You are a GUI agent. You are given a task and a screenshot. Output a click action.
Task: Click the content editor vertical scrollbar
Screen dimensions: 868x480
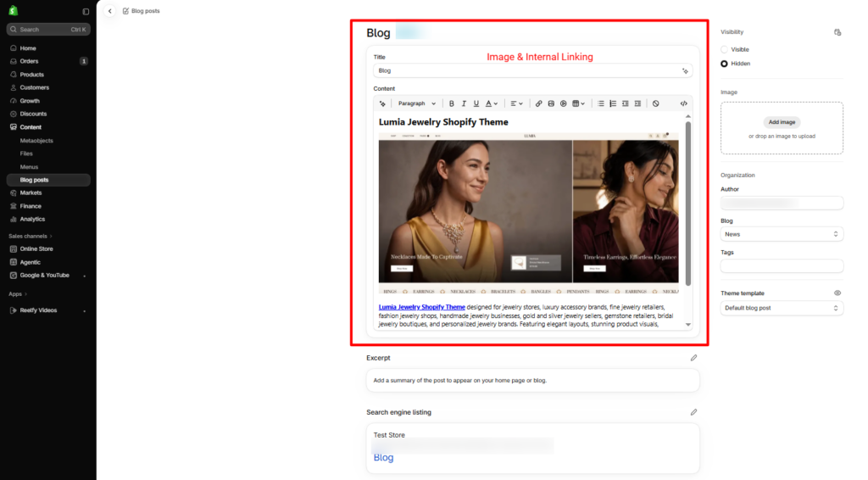click(688, 204)
